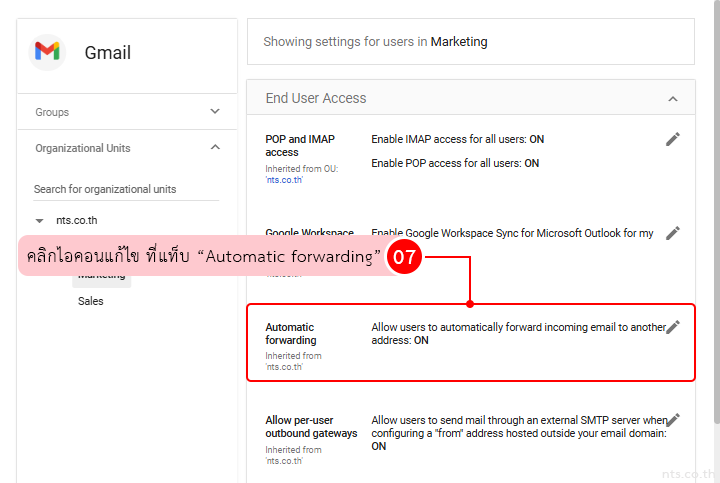Click the Automatic forwarding setting title
This screenshot has width=720, height=483.
pos(290,333)
